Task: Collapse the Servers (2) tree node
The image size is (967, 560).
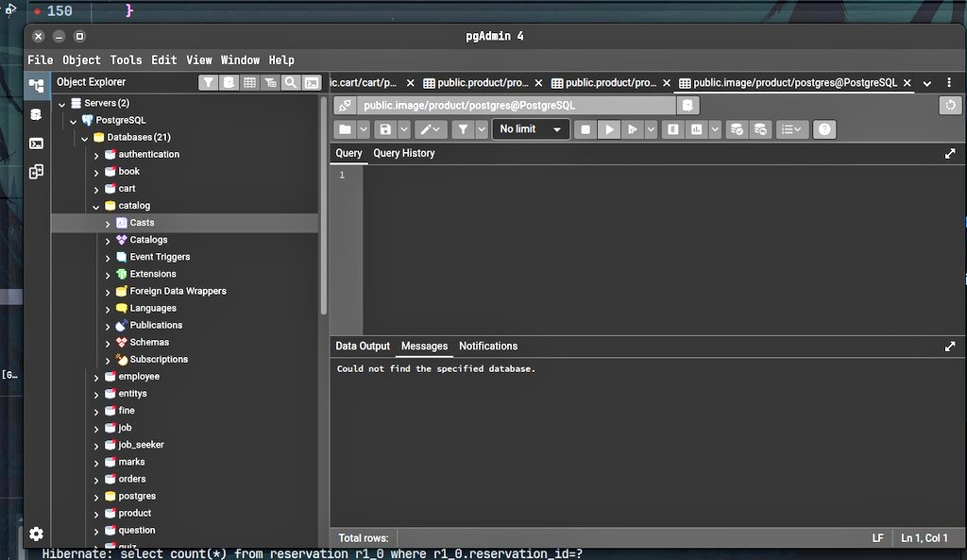Action: pos(61,104)
